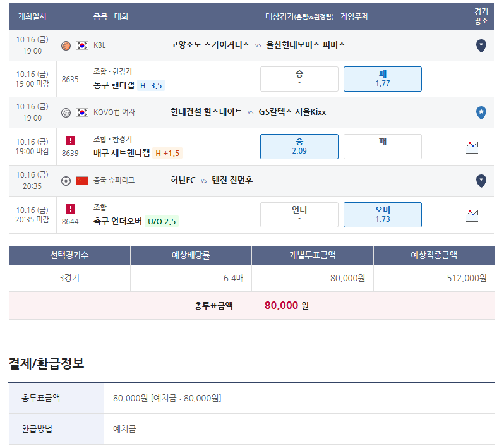The width and height of the screenshot is (504, 448).
Task: Click the red 80,000 total amount
Action: 281,305
